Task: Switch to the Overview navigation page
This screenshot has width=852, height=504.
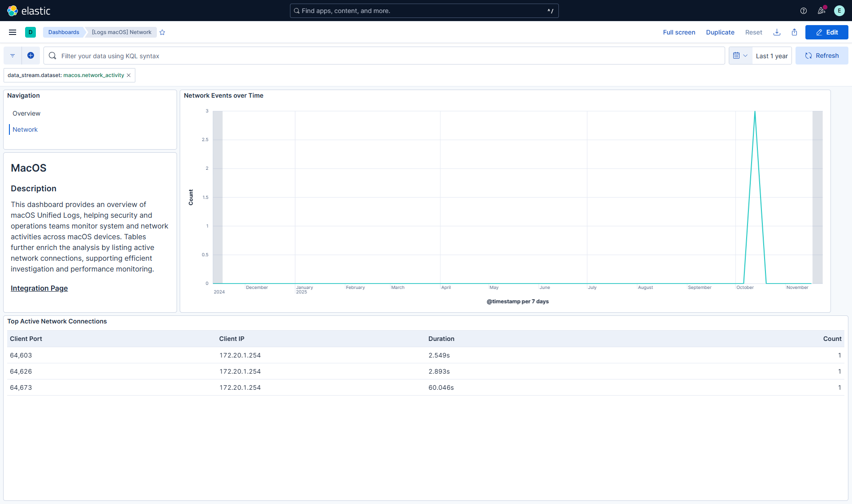Action: click(x=26, y=113)
